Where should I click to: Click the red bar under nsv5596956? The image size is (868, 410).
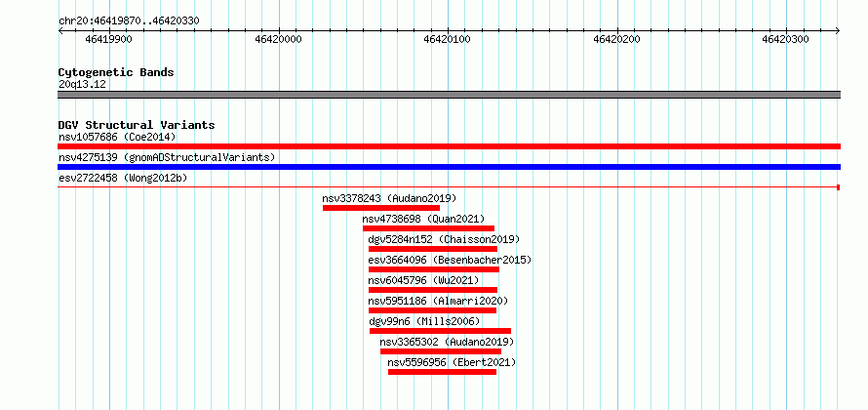(443, 372)
